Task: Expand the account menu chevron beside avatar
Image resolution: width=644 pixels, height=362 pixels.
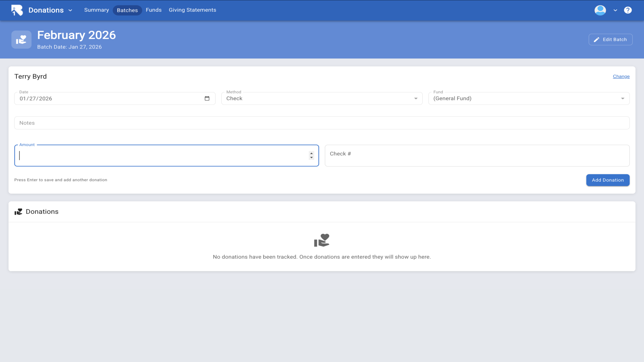Action: (615, 10)
